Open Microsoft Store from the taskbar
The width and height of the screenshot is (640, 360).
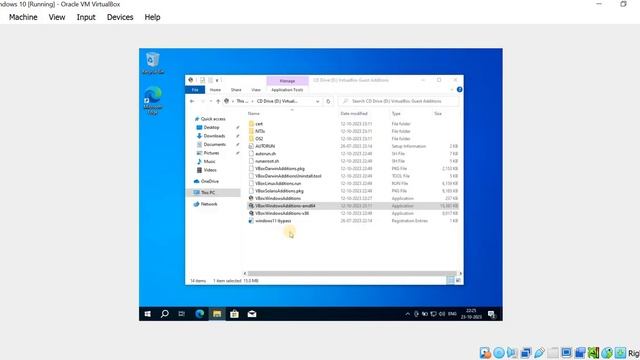[x=234, y=314]
